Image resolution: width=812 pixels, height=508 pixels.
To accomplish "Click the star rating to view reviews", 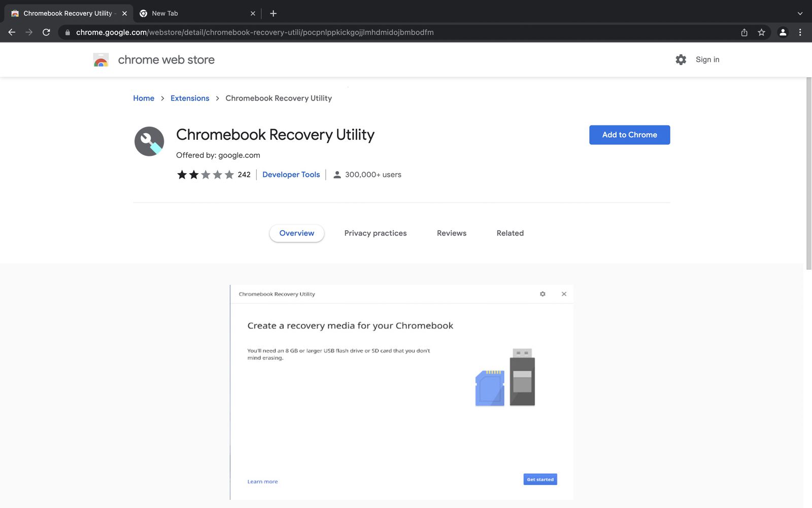I will 206,175.
